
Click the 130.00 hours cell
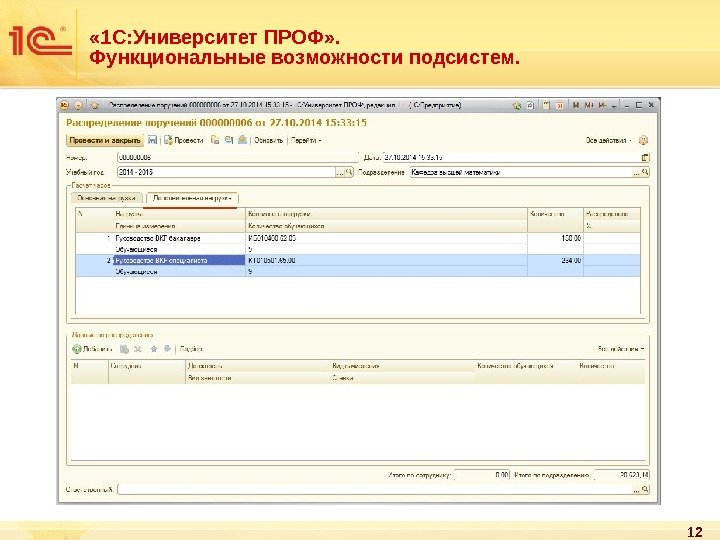[555, 238]
